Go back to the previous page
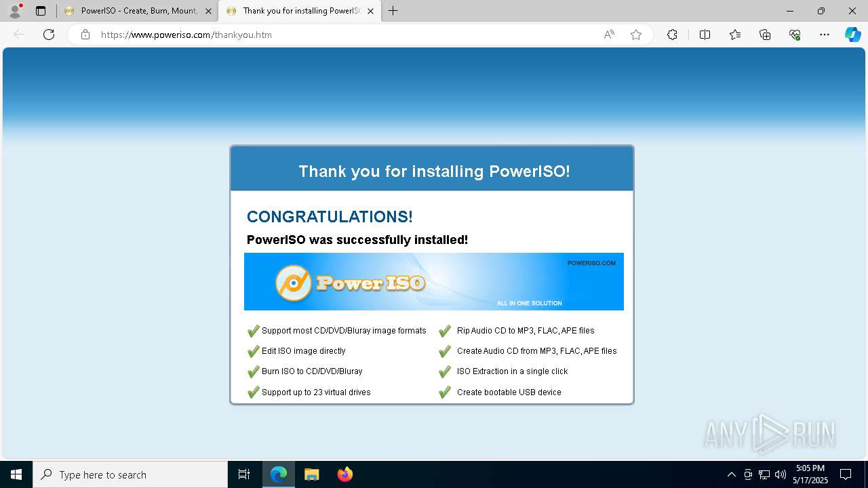868x488 pixels. pyautogui.click(x=19, y=35)
